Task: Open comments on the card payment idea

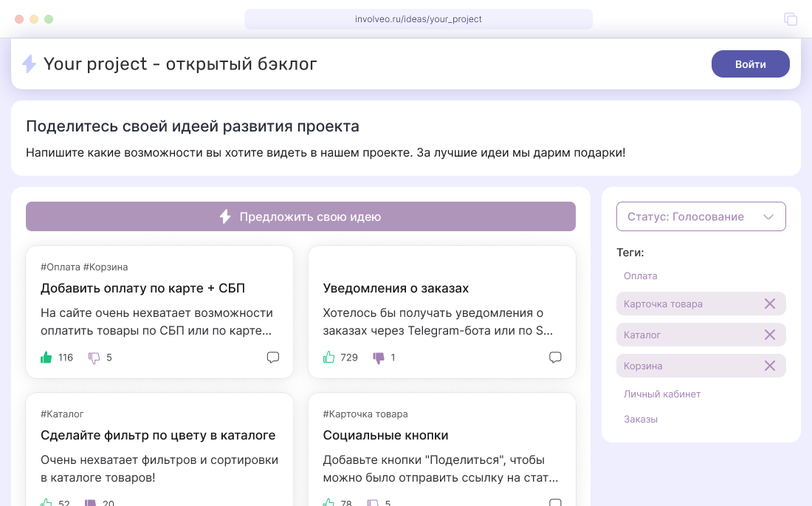Action: pyautogui.click(x=273, y=358)
